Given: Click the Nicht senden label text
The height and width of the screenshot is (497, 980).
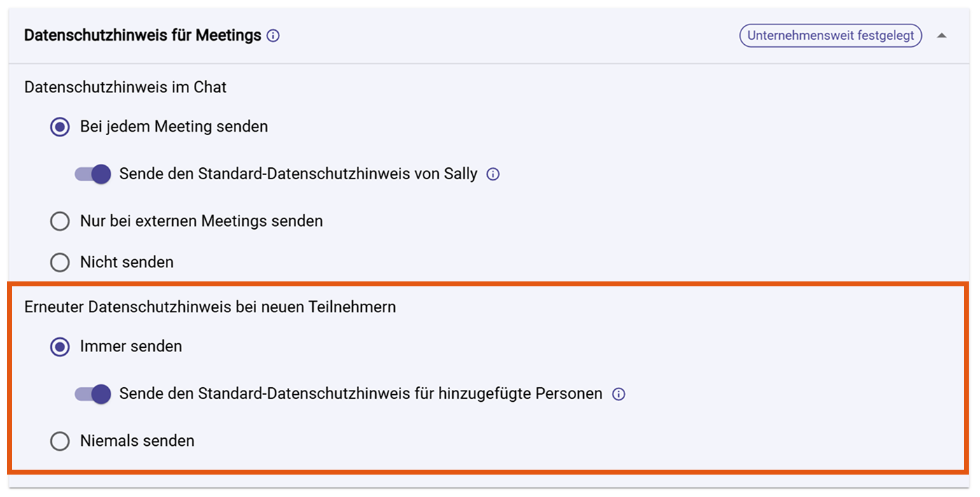Looking at the screenshot, I should pos(127,262).
